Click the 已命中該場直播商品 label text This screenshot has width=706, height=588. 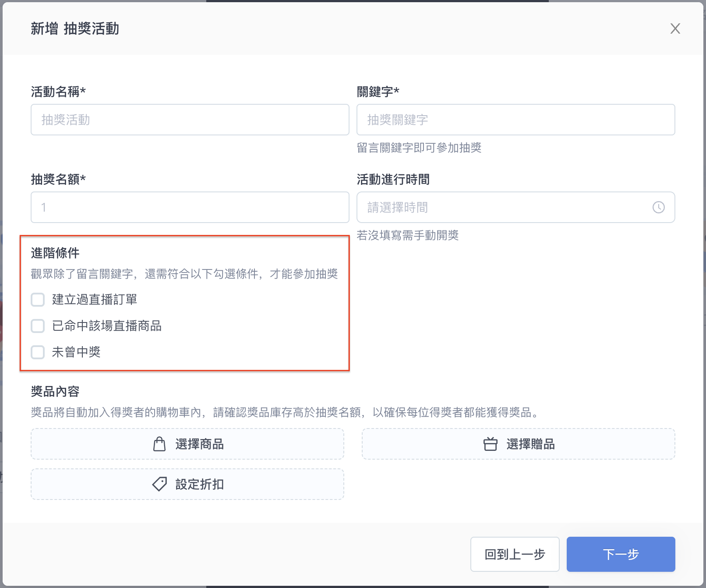(107, 326)
